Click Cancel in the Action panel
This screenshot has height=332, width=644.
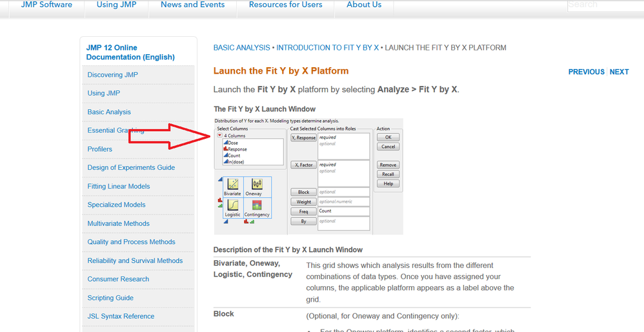pyautogui.click(x=388, y=146)
